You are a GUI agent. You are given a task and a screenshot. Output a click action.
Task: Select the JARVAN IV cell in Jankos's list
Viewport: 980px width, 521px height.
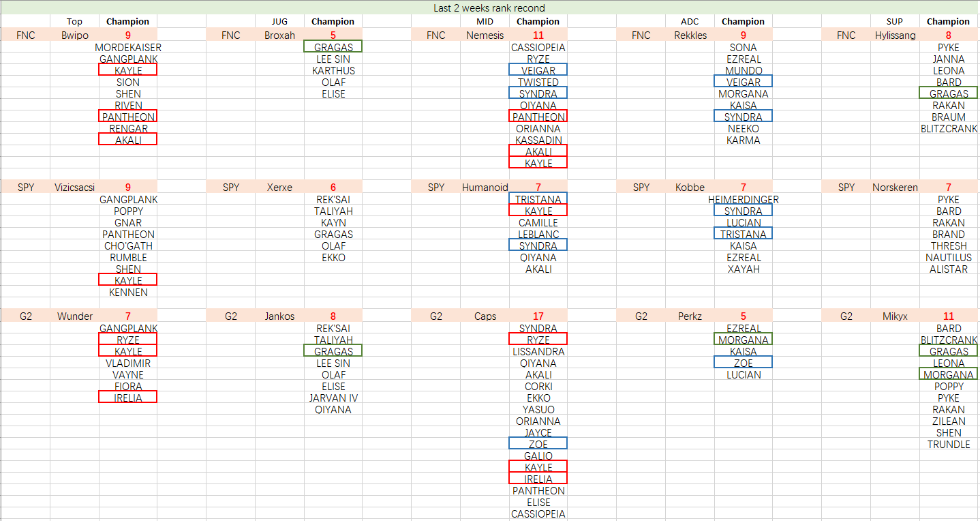pos(333,398)
